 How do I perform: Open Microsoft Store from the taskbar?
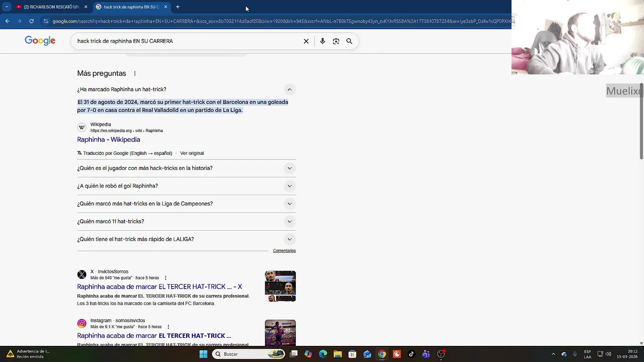pyautogui.click(x=352, y=354)
